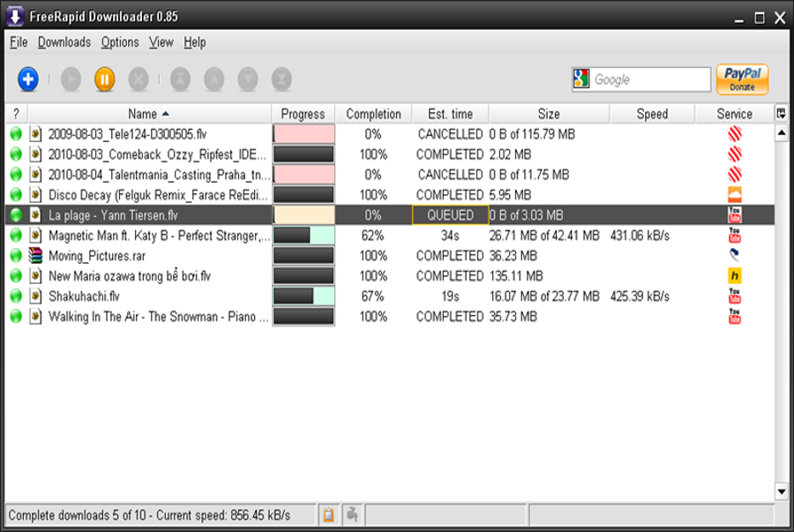Viewport: 794px width, 532px height.
Task: Select the Magnetic Man ft. Katy B file name
Action: [x=159, y=236]
